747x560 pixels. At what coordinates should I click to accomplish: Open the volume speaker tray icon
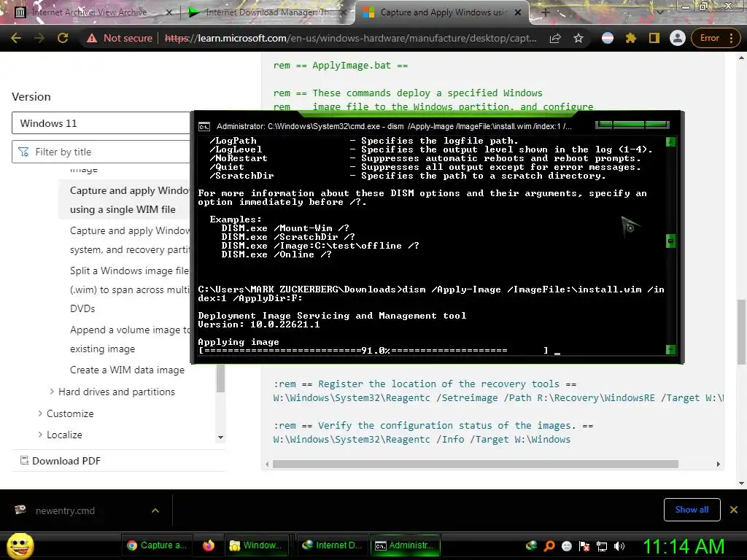pos(619,546)
